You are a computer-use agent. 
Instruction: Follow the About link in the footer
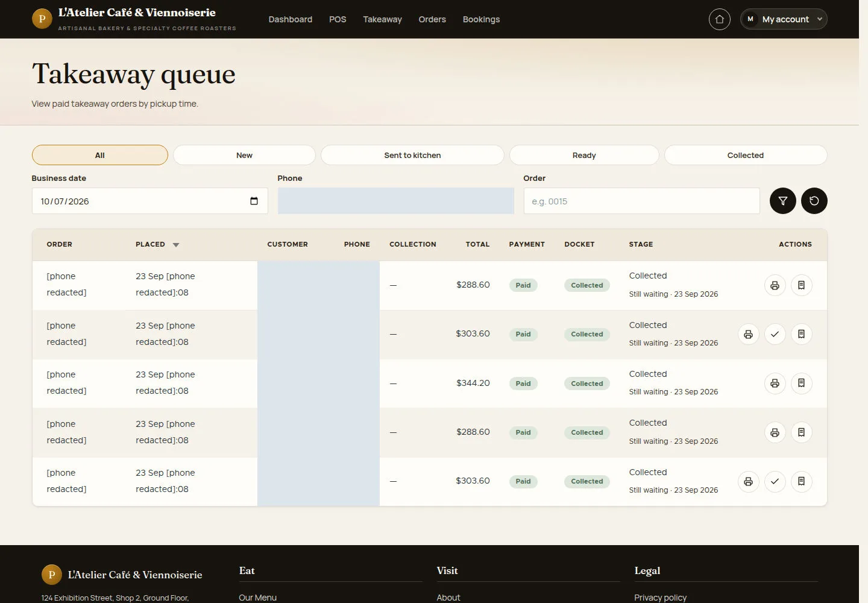pyautogui.click(x=448, y=598)
